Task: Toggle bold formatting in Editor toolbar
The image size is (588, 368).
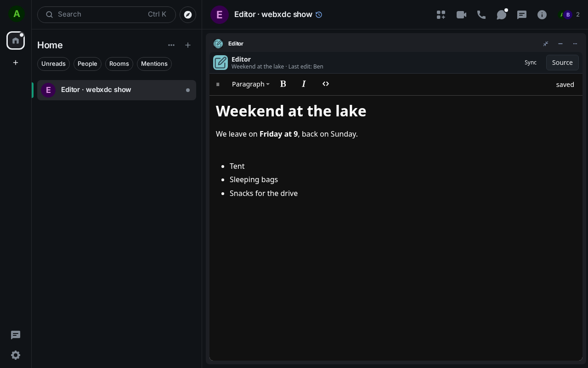Action: click(x=283, y=84)
